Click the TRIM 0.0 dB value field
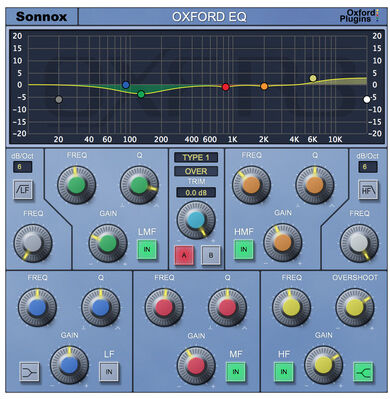This screenshot has width=390, height=399. 196,193
